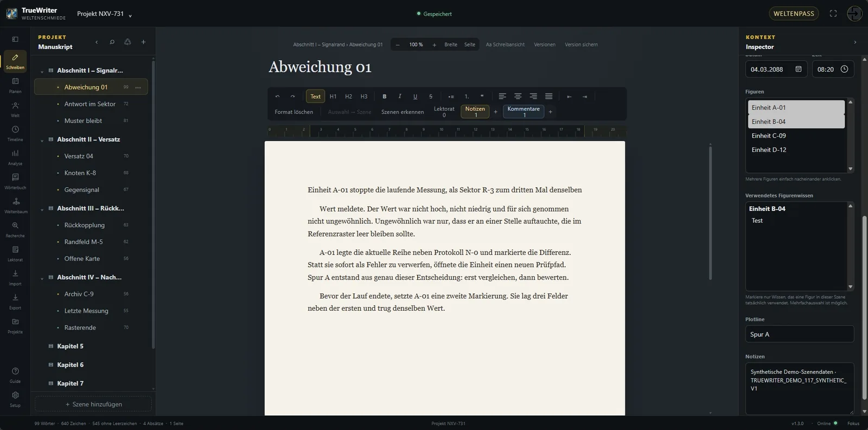The height and width of the screenshot is (430, 868).
Task: Collapse Abschnitt IV – Nach... section
Action: click(42, 278)
